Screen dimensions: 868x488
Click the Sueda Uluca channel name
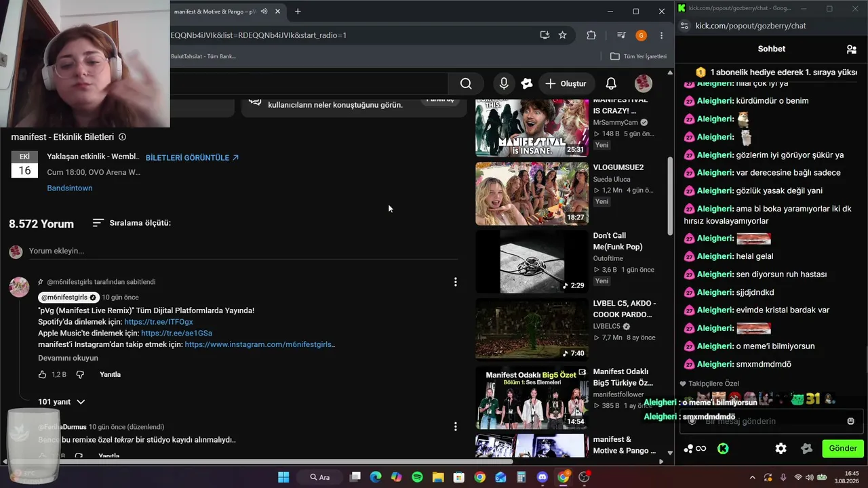(x=612, y=180)
